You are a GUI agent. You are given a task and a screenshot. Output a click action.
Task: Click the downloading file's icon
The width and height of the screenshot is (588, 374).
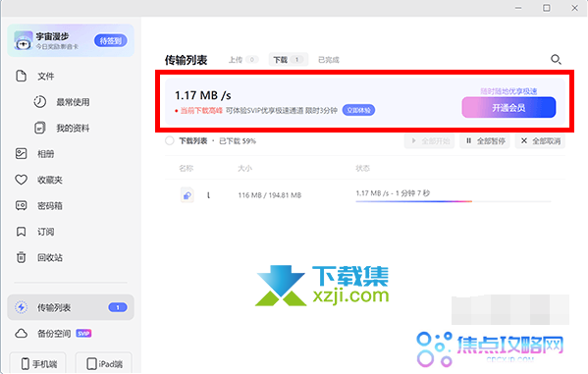coord(187,195)
